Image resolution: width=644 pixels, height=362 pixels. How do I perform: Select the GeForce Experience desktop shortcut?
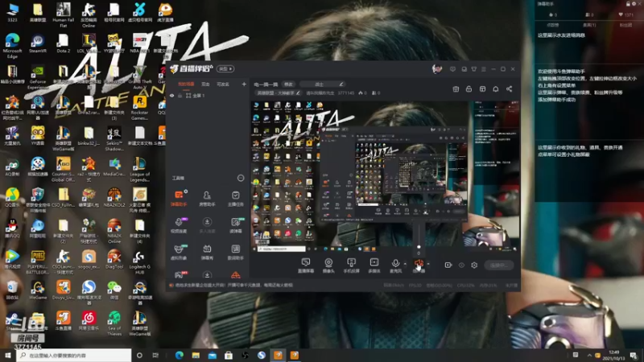click(38, 76)
